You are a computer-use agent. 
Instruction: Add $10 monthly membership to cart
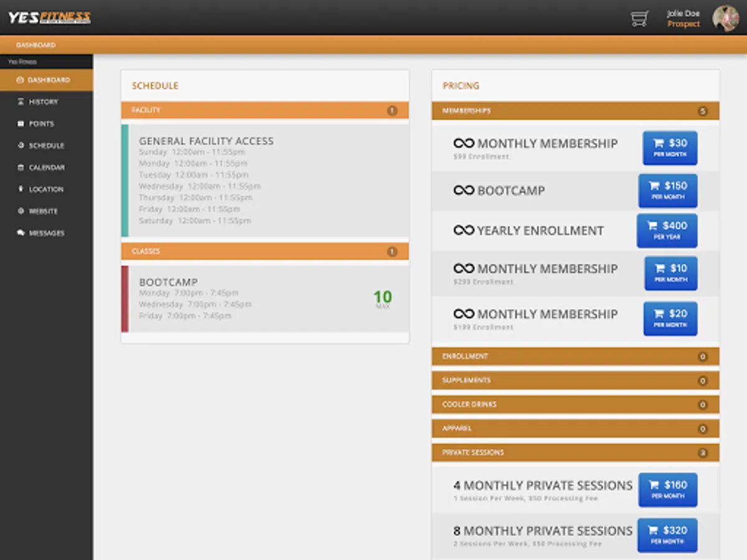point(670,273)
